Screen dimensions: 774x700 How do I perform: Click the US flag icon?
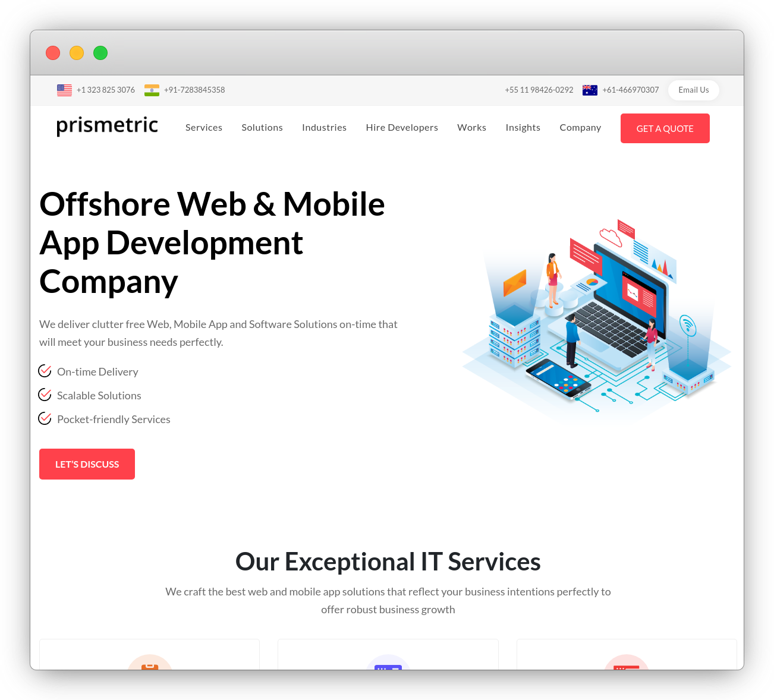pos(64,90)
